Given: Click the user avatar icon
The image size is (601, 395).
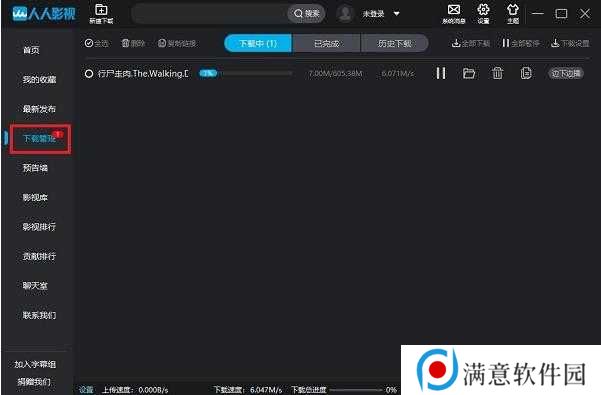Looking at the screenshot, I should [x=345, y=14].
